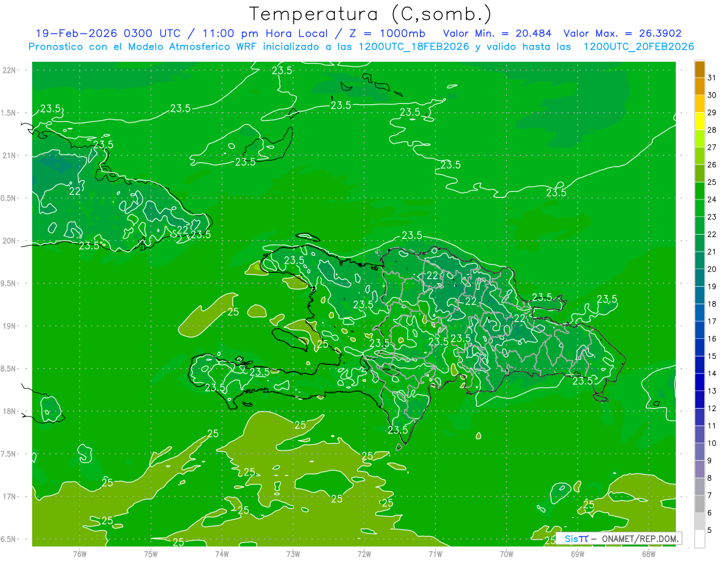Click the legend scale value '8'
Screen dimensions: 728x562
pos(710,478)
